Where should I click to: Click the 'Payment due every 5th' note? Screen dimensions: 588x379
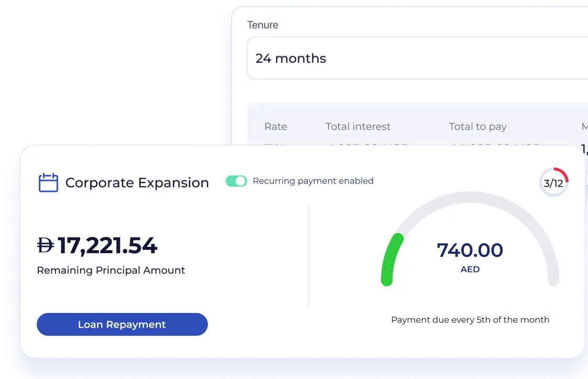coord(470,320)
